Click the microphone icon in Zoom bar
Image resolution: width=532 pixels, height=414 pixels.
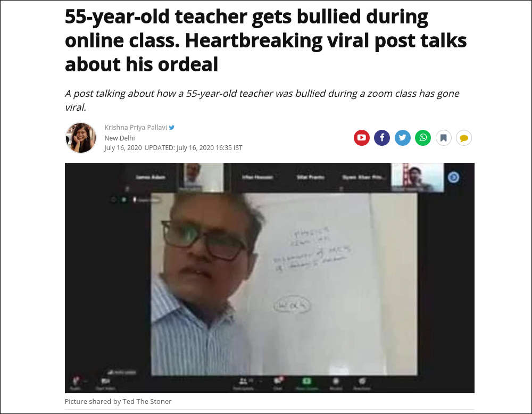tap(76, 381)
